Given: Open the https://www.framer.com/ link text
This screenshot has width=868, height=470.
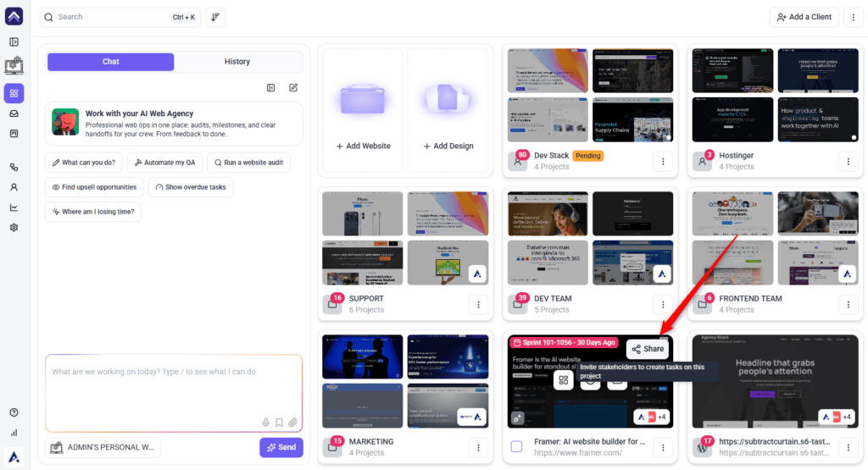Looking at the screenshot, I should pyautogui.click(x=578, y=453).
